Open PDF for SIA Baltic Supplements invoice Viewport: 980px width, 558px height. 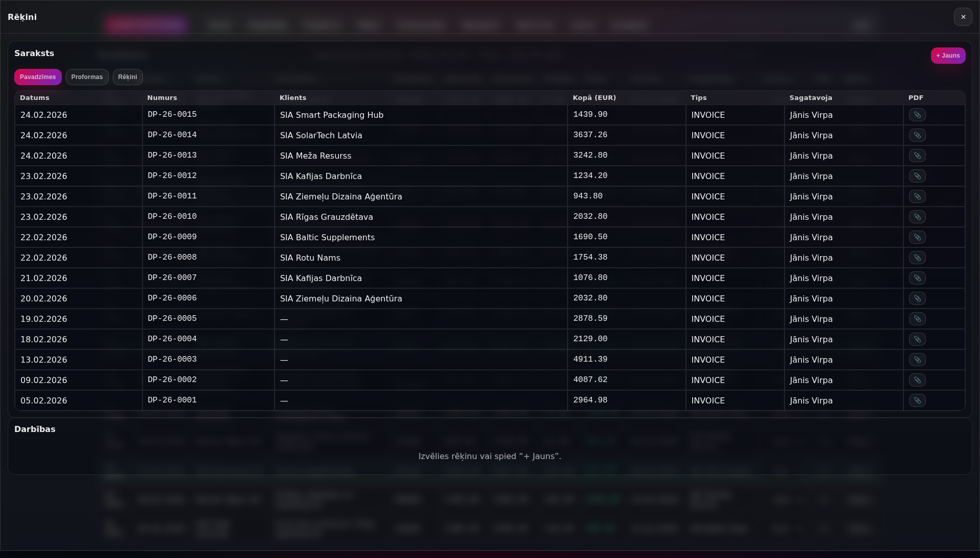coord(917,237)
